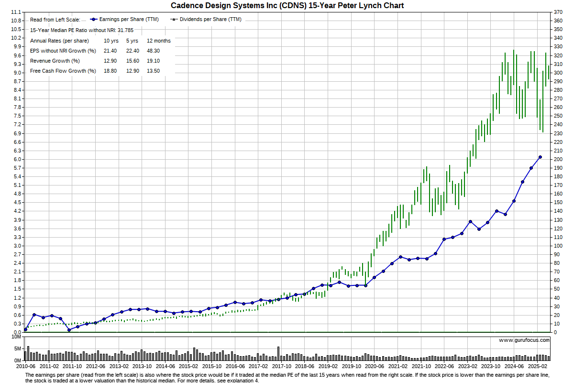Click the 5M volume axis label
Image resolution: width=574 pixels, height=392 pixels.
tap(18, 349)
